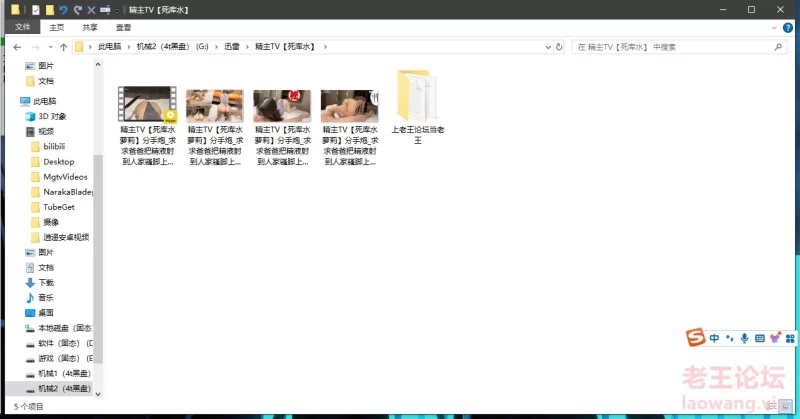Select 3D 对象 in the navigation pane
Viewport: 800px width, 419px height.
(x=52, y=116)
